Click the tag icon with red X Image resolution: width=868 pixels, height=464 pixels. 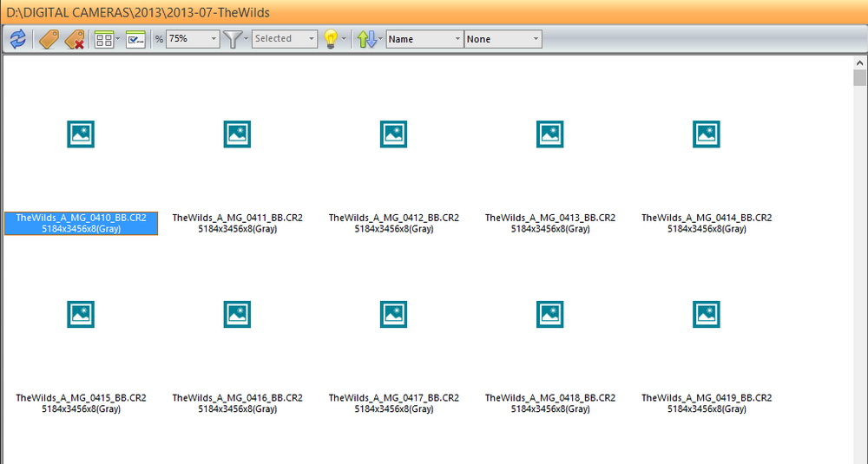coord(75,39)
